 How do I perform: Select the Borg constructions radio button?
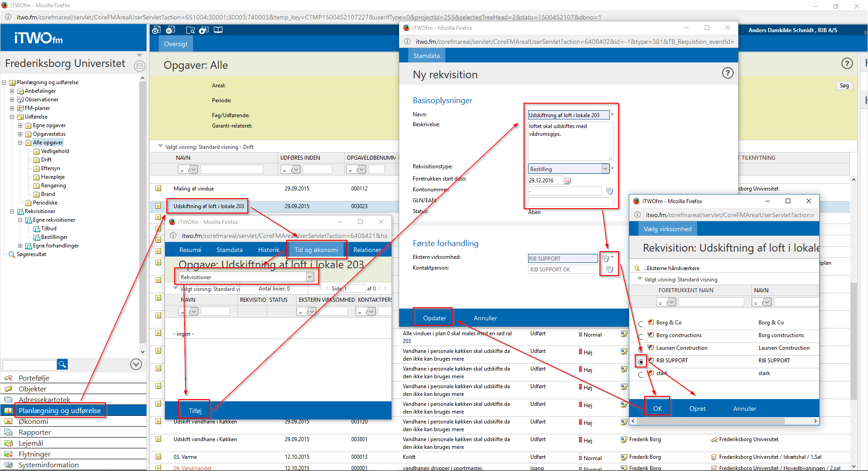(x=641, y=337)
